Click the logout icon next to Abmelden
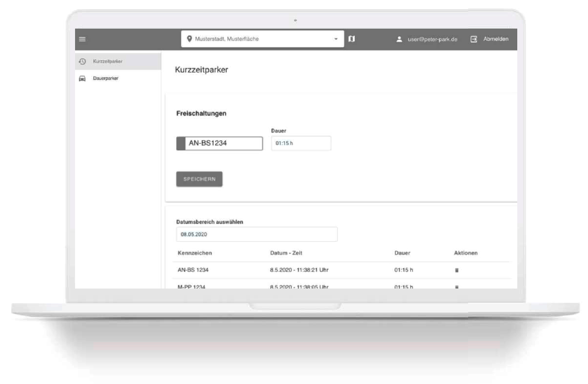 pos(474,39)
